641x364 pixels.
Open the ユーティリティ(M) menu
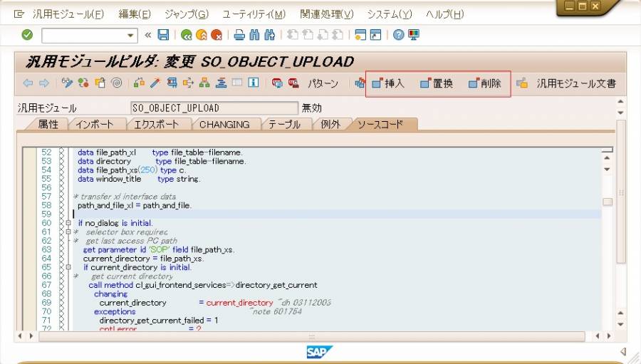coord(254,14)
